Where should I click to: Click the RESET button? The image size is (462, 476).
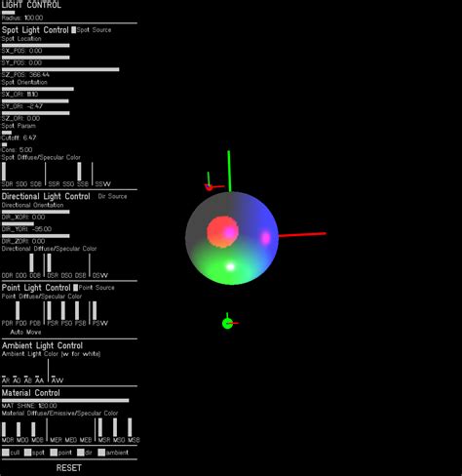tap(69, 468)
